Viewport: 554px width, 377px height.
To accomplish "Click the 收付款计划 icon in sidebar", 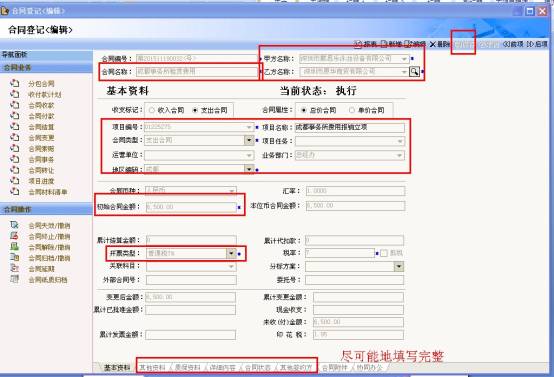I will [x=14, y=94].
